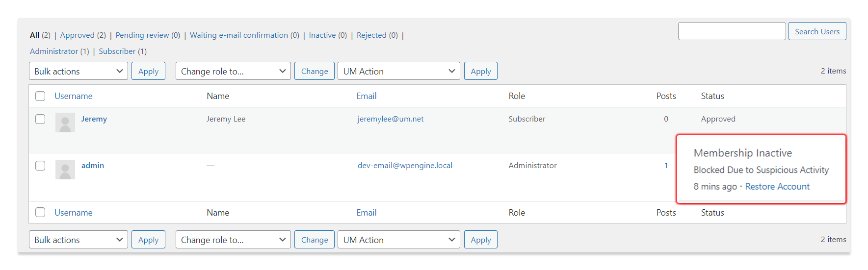This screenshot has height=270, width=868.
Task: Click the bottom 2 items count
Action: click(833, 240)
